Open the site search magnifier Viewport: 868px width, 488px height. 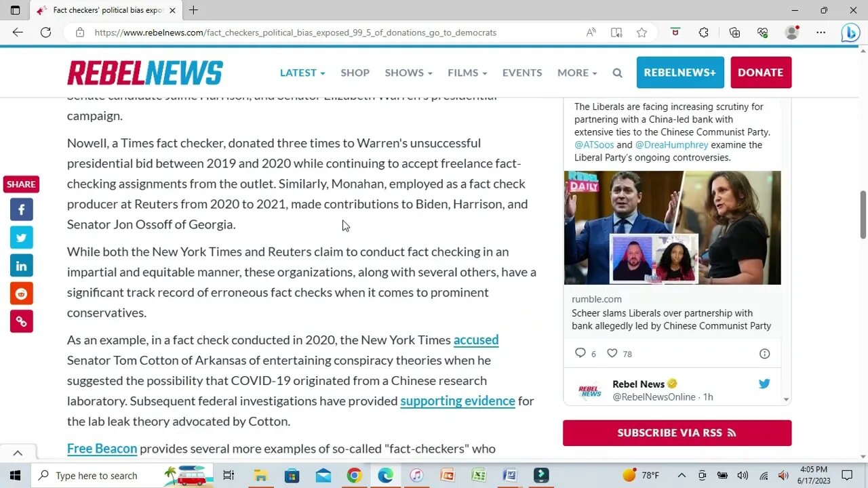pos(617,73)
